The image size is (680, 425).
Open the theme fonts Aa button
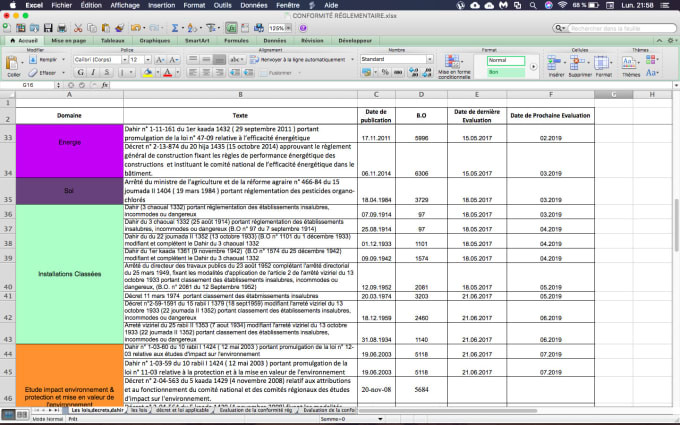click(651, 72)
